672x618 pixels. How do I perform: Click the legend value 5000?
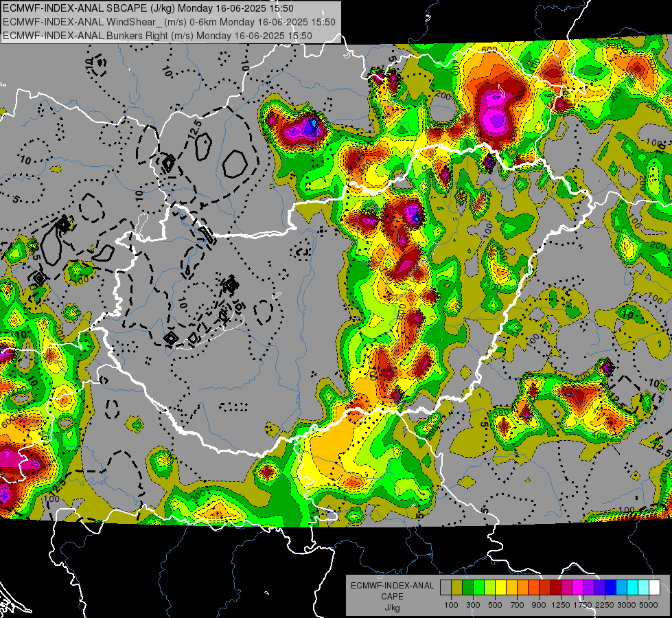649,605
